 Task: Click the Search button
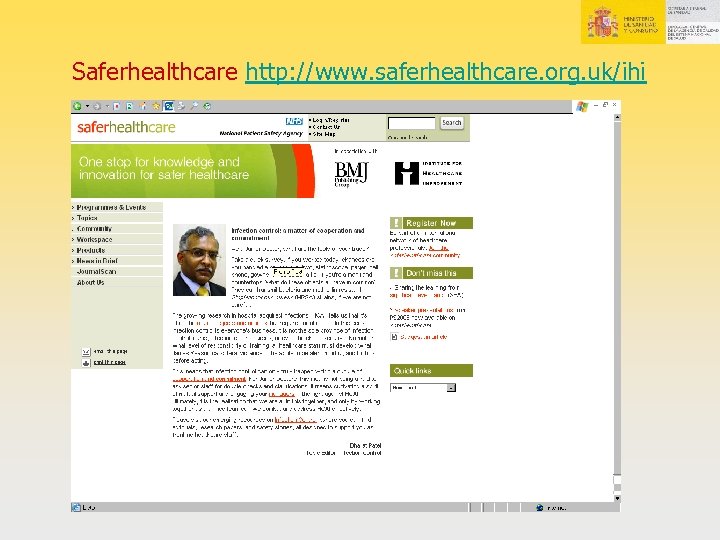pos(451,123)
